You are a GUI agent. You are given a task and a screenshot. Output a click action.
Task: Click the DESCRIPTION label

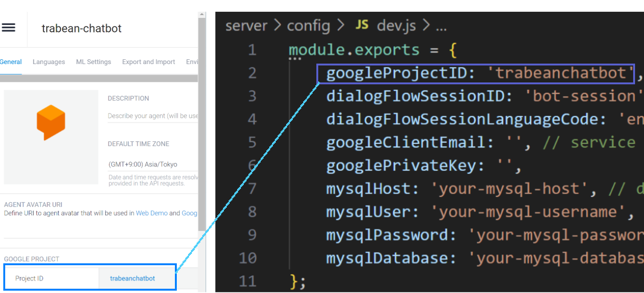click(128, 98)
